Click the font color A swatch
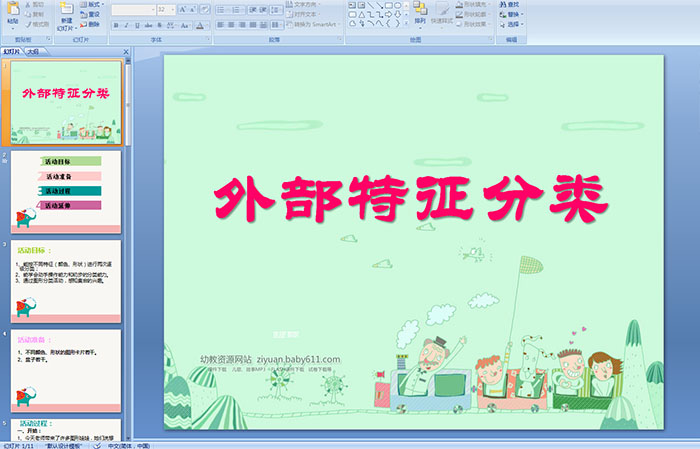Screen dimensions: 700x449 (x=200, y=26)
